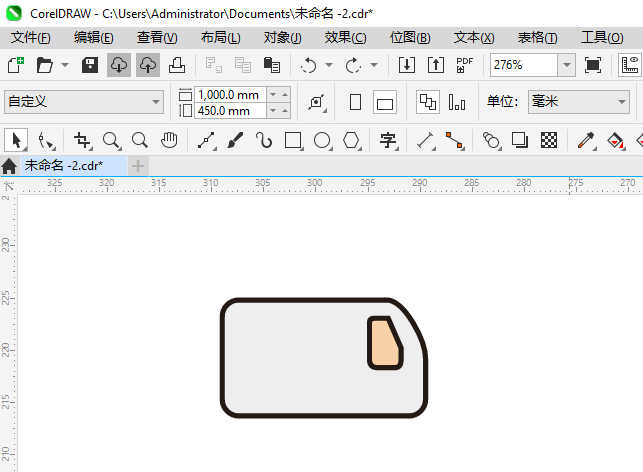Click the 276% zoom level field
The width and height of the screenshot is (643, 472).
coord(524,65)
